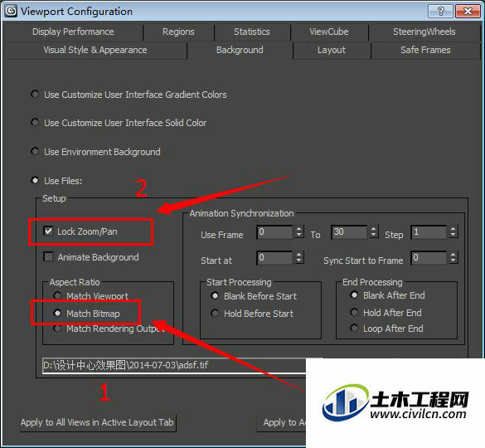Screen dimensions: 485x448
Task: Click the Start at spinner arrows
Action: coord(298,257)
